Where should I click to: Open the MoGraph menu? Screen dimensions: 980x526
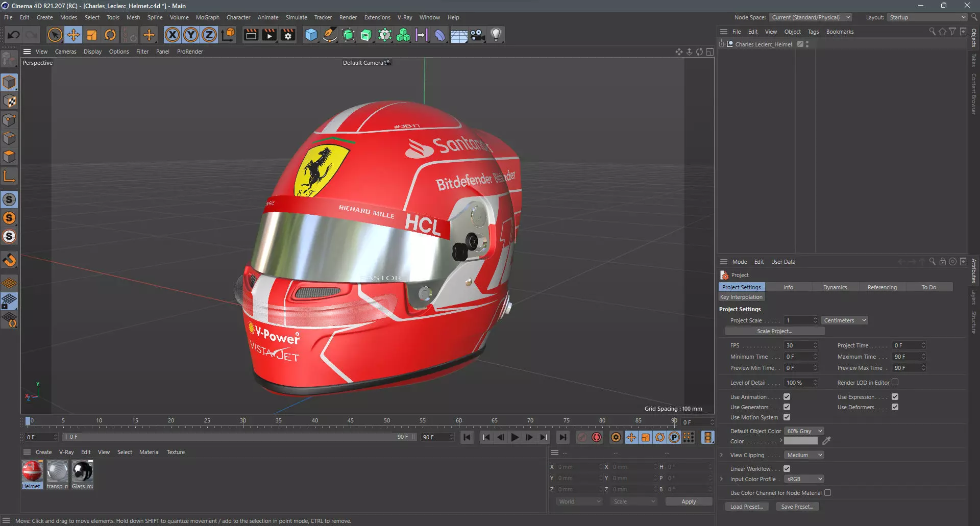208,17
